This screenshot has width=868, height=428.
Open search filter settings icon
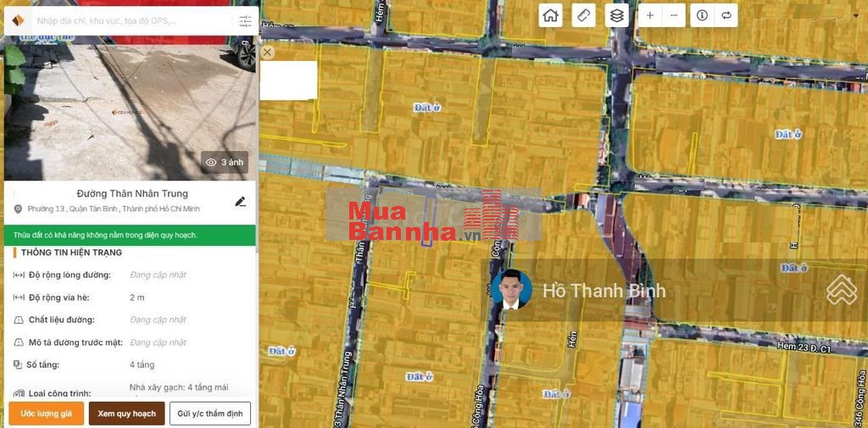point(245,21)
